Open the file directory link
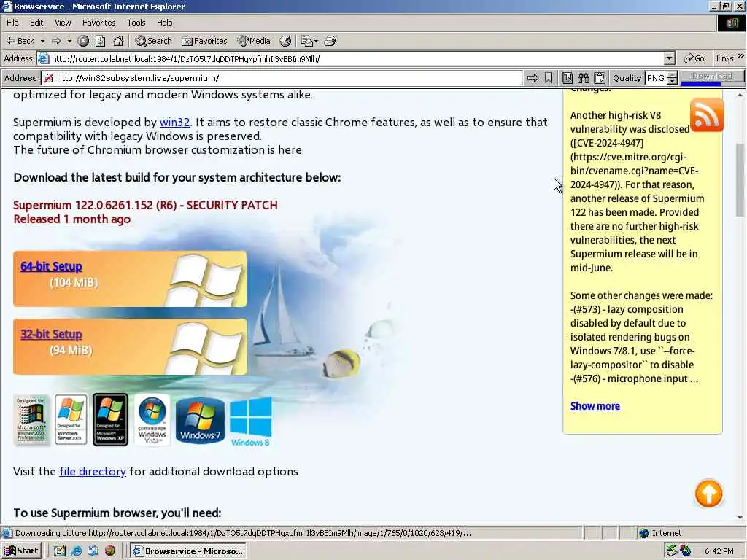The width and height of the screenshot is (747, 560). tap(93, 472)
